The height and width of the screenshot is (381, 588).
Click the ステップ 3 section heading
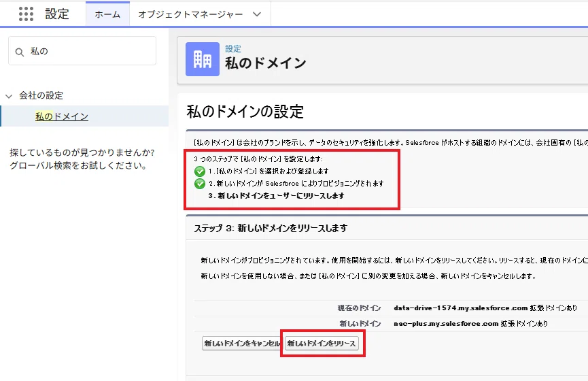[271, 228]
